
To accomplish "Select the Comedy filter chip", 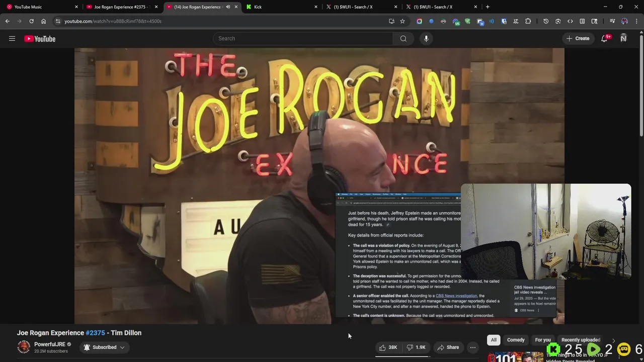I will [x=516, y=340].
